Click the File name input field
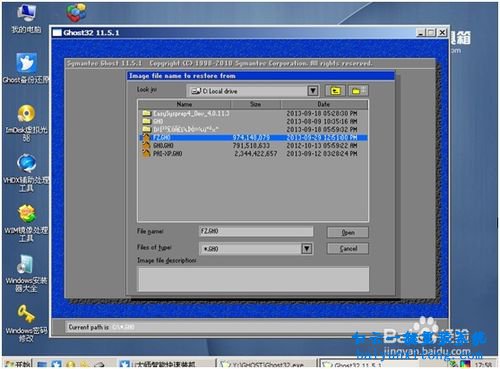Viewport: 500px width, 369px height. [x=256, y=231]
